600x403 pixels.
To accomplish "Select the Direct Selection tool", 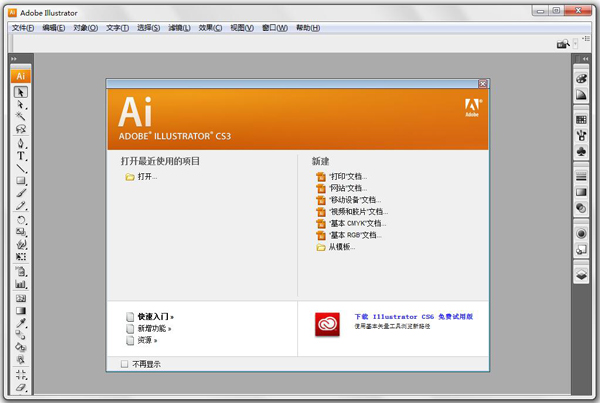I will point(21,104).
